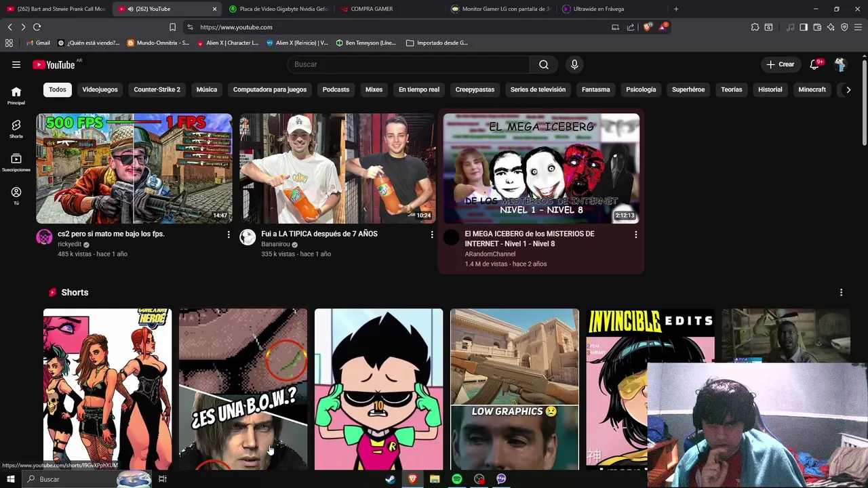868x488 pixels.
Task: Open the Principal home sidebar item
Action: click(x=16, y=96)
